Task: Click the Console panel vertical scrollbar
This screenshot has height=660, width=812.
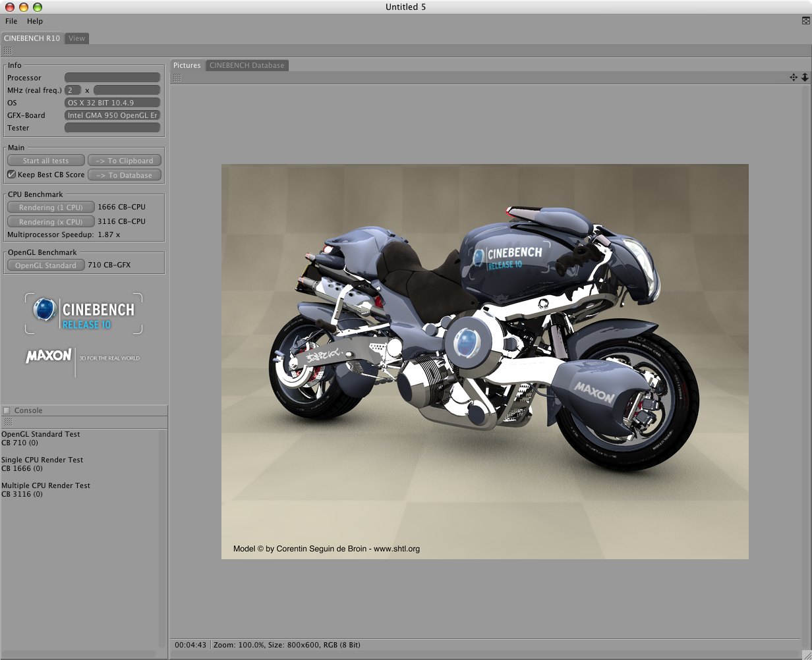Action: [x=163, y=539]
